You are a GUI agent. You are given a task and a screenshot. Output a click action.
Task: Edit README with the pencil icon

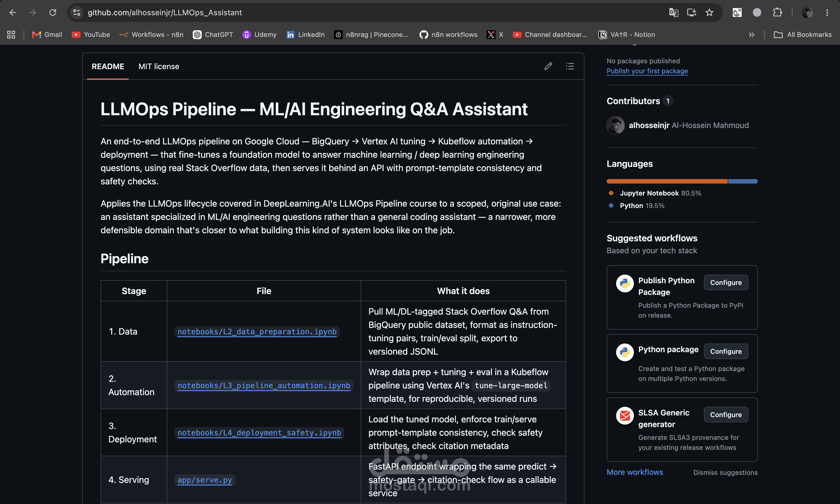click(x=548, y=66)
